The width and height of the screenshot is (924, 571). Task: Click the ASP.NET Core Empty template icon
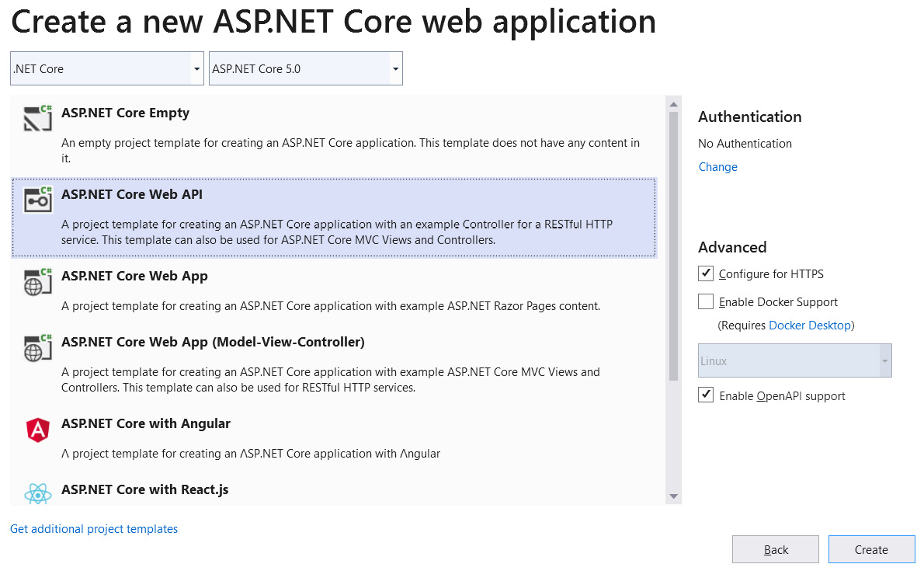pos(36,118)
